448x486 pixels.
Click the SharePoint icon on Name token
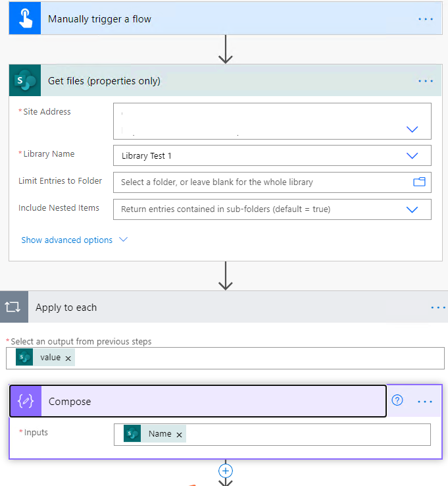[x=132, y=433]
